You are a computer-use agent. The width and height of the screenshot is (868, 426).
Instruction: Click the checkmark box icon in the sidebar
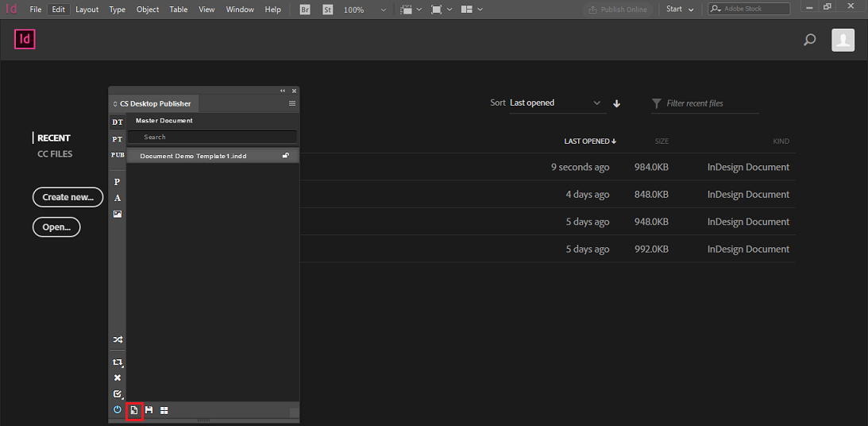118,394
